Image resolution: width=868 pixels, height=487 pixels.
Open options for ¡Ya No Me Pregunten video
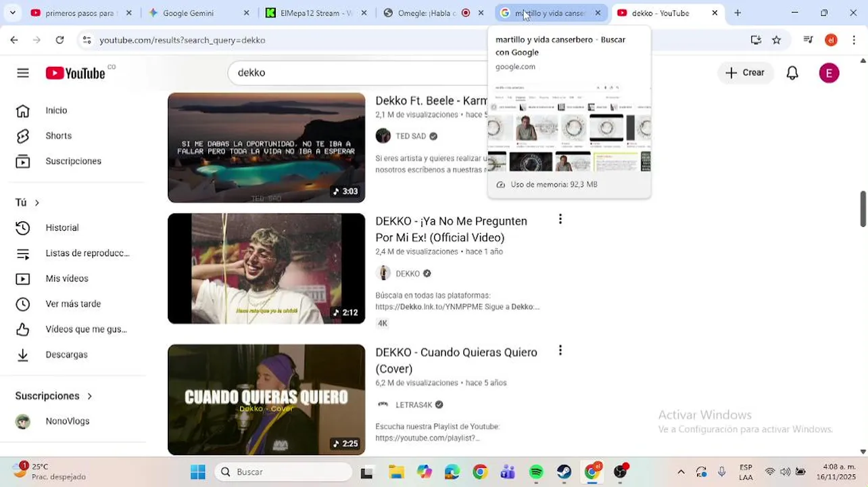point(560,219)
